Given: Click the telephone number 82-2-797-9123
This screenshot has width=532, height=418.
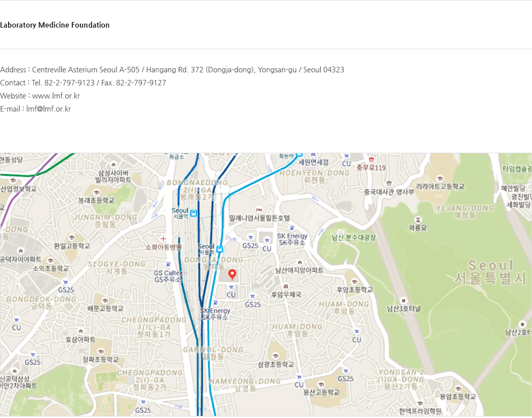Looking at the screenshot, I should [x=70, y=83].
